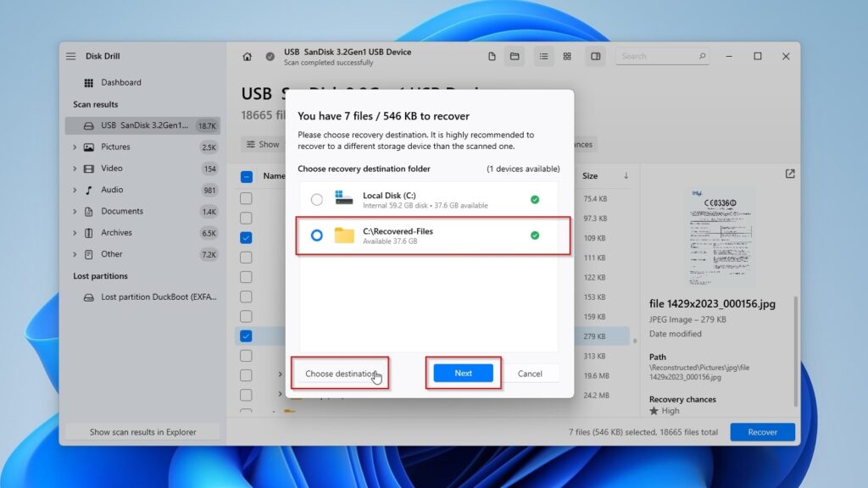Check the box for the 97.3 KB file

pos(247,218)
